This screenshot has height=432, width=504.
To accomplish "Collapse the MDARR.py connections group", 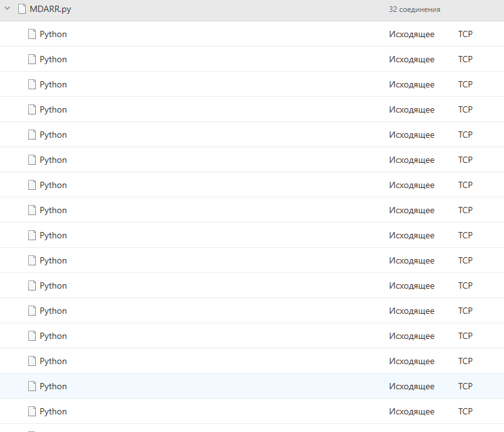I will 8,9.
